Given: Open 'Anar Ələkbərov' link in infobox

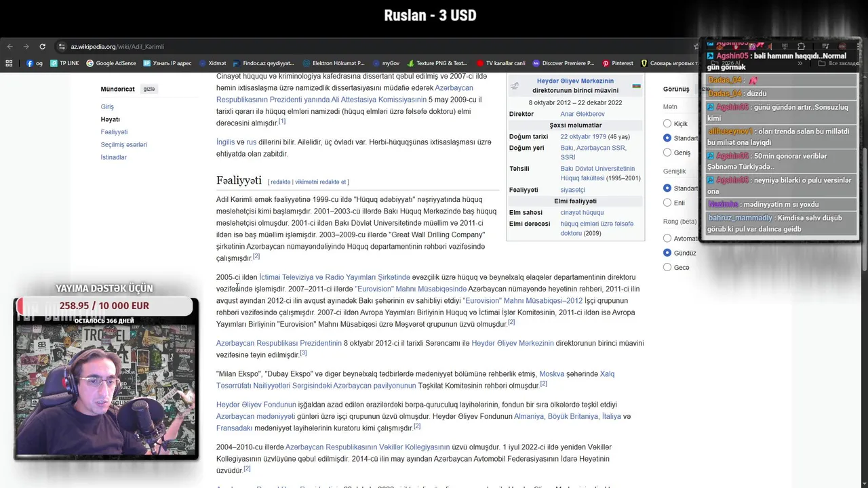Looking at the screenshot, I should [583, 114].
